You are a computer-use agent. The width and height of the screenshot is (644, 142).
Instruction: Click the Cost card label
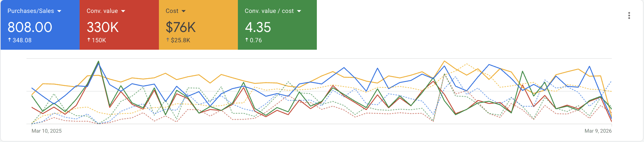click(x=172, y=11)
